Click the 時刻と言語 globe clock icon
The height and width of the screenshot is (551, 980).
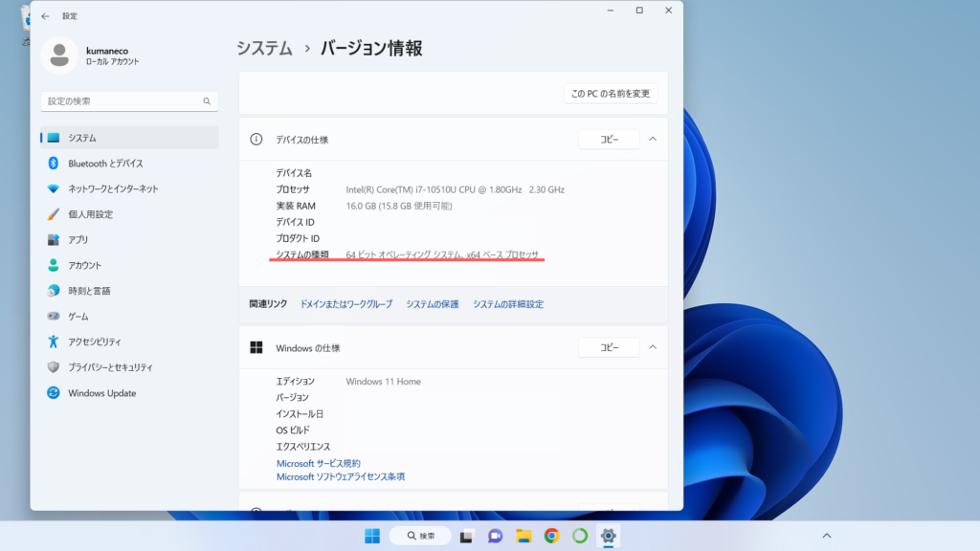click(x=54, y=291)
